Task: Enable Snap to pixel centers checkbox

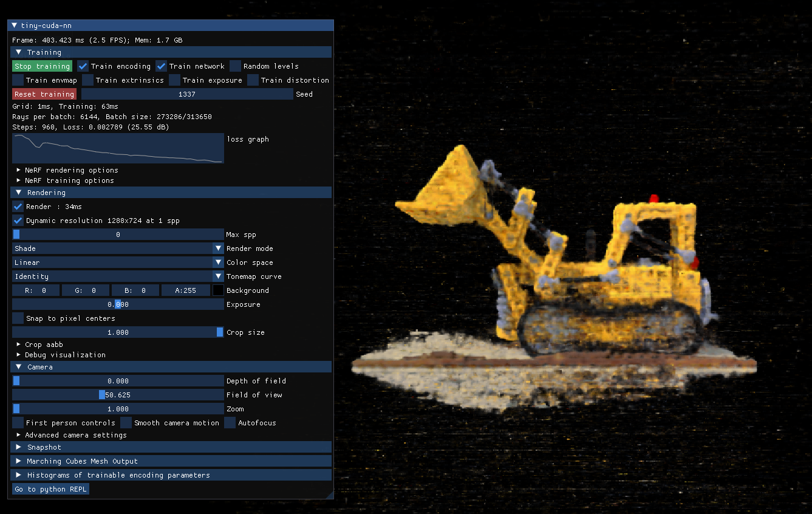Action: (x=18, y=318)
